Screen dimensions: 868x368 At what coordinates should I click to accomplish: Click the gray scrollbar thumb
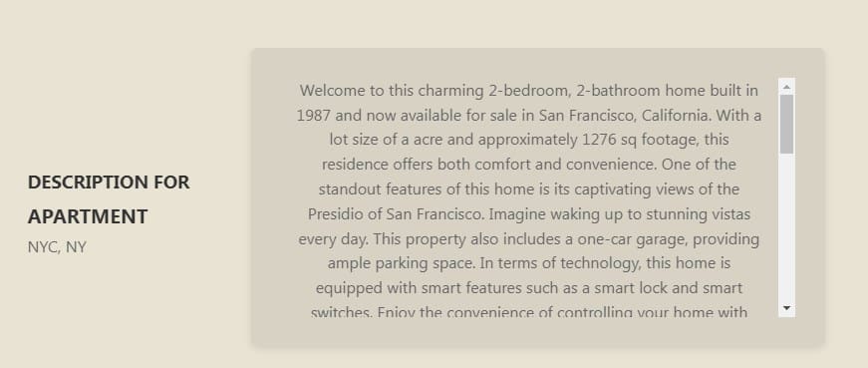[786, 124]
